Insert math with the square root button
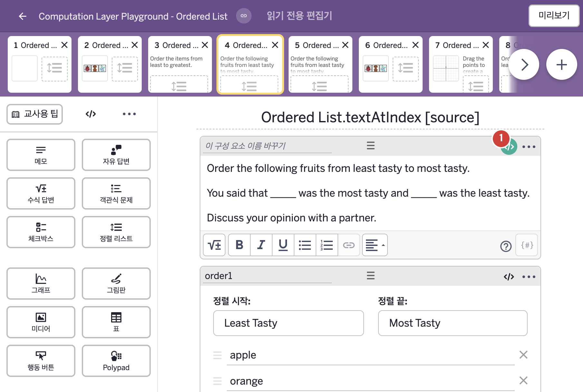Viewport: 583px width, 392px height. point(214,245)
